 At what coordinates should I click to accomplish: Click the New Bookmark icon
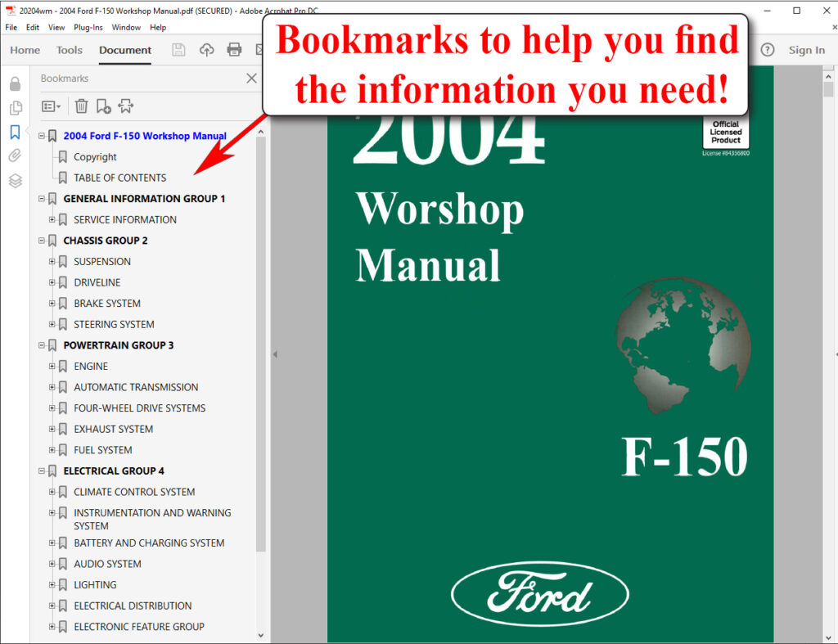pyautogui.click(x=104, y=106)
